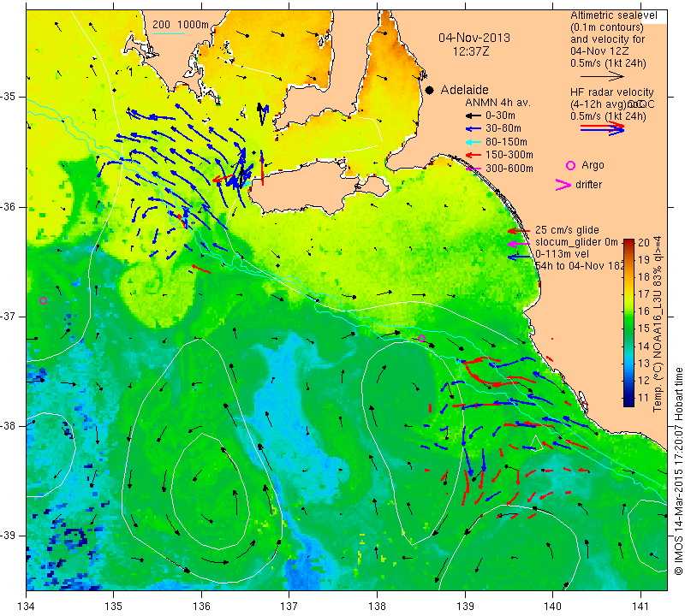
Task: Click the cyan 80-150m legend arrow
Action: coord(473,142)
